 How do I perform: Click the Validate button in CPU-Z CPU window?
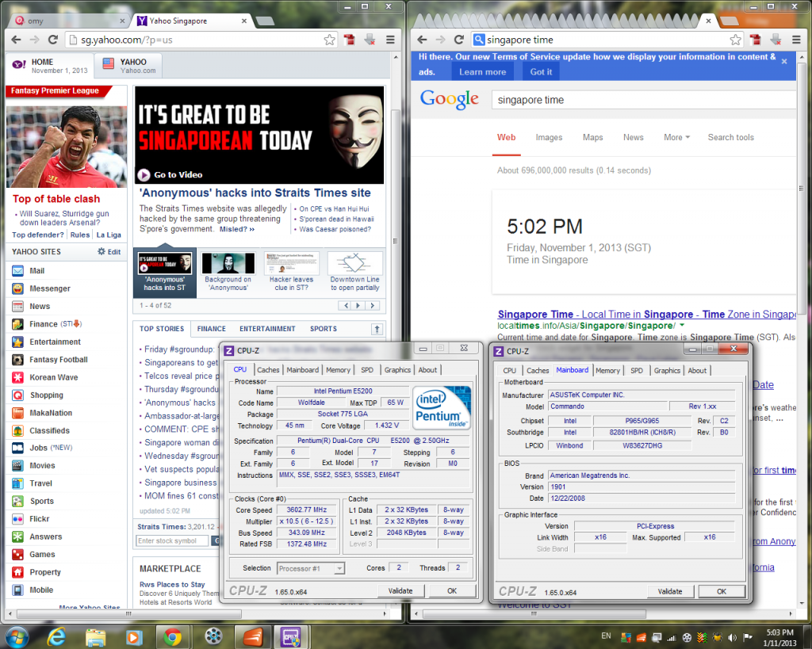tap(400, 591)
